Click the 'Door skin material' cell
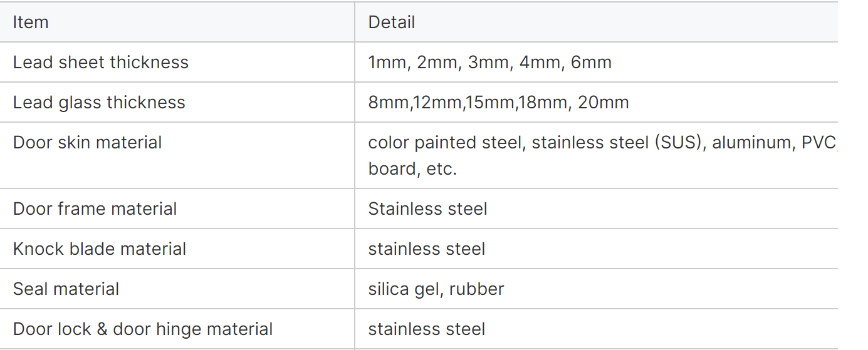The height and width of the screenshot is (350, 868). (x=87, y=143)
